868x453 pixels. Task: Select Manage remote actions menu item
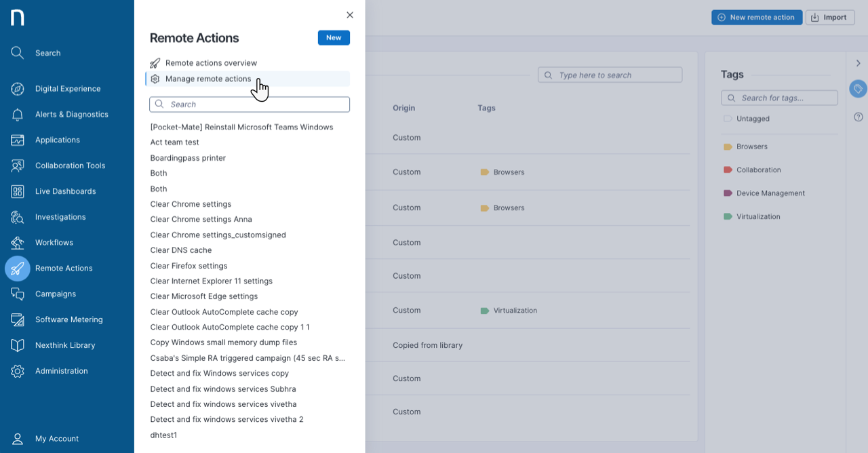[x=208, y=79]
